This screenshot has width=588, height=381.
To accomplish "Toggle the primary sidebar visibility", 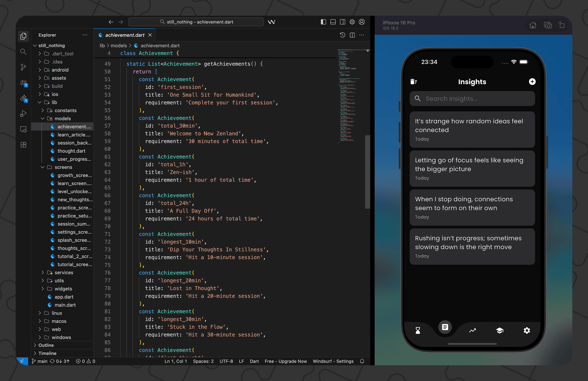I will (323, 22).
